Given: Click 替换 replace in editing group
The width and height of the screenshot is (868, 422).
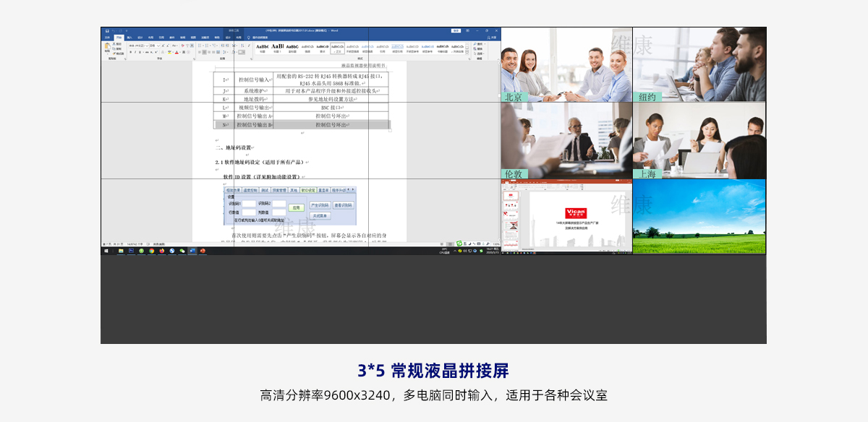Looking at the screenshot, I should pos(479,49).
